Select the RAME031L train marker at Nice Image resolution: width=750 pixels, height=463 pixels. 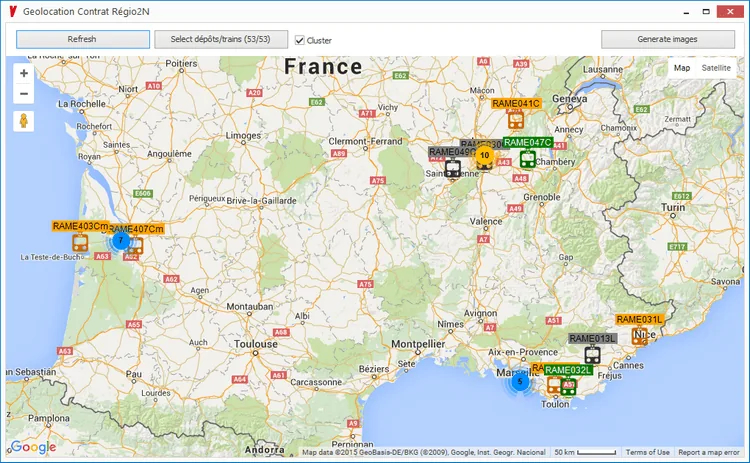coord(640,336)
